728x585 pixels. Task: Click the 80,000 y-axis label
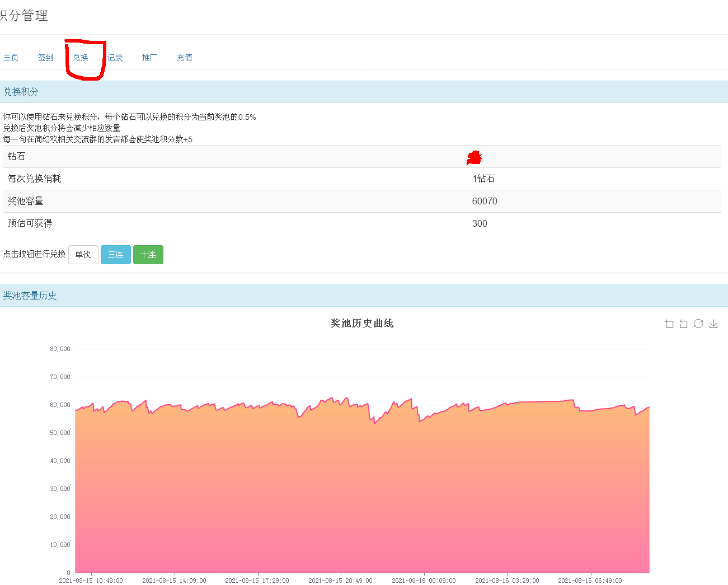pyautogui.click(x=60, y=349)
